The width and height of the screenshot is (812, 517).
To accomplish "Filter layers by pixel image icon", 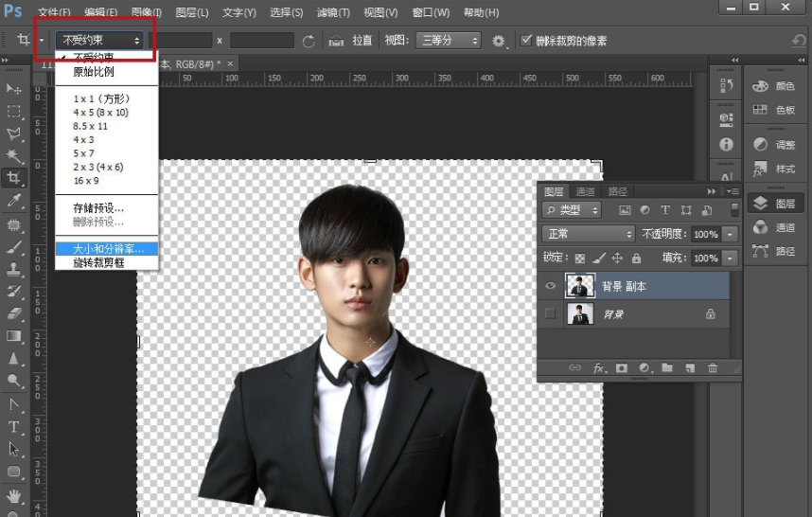I will click(x=625, y=210).
